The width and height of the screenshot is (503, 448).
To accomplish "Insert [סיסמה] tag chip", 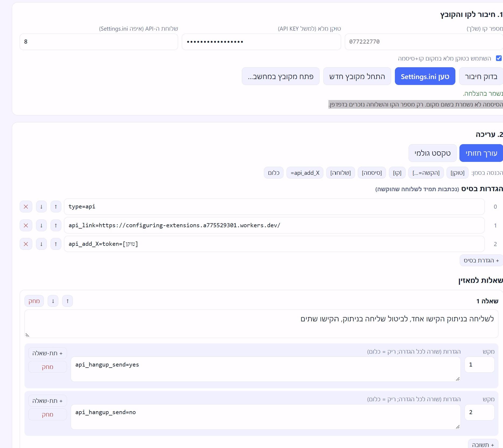I will pos(372,173).
